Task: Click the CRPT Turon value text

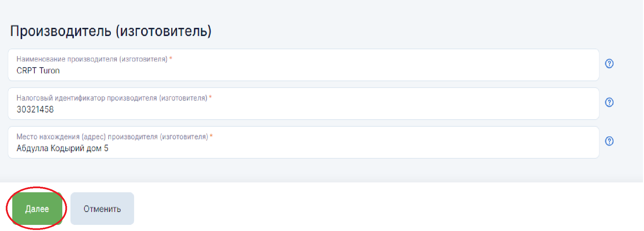Action: pos(38,71)
